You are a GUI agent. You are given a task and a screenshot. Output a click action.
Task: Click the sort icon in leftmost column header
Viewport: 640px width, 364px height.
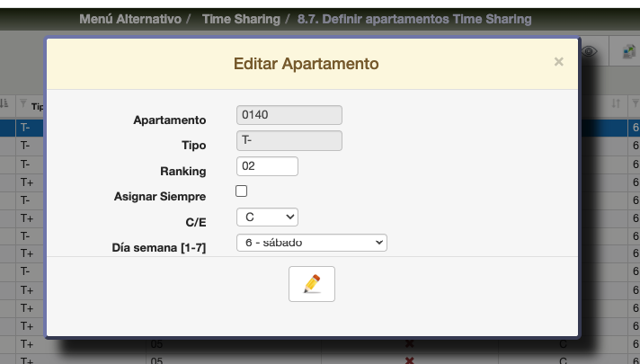[4, 104]
